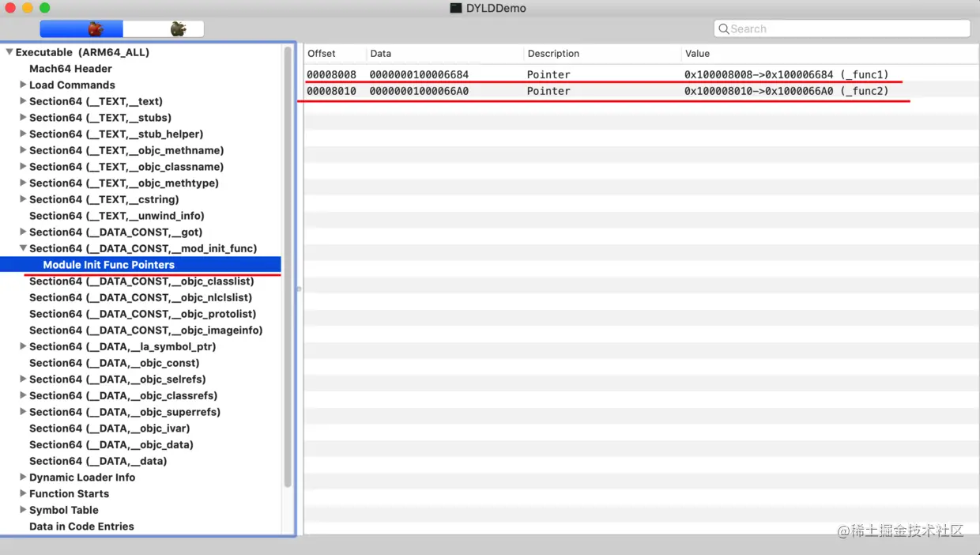Select Mach64 Header in the tree

pos(70,69)
